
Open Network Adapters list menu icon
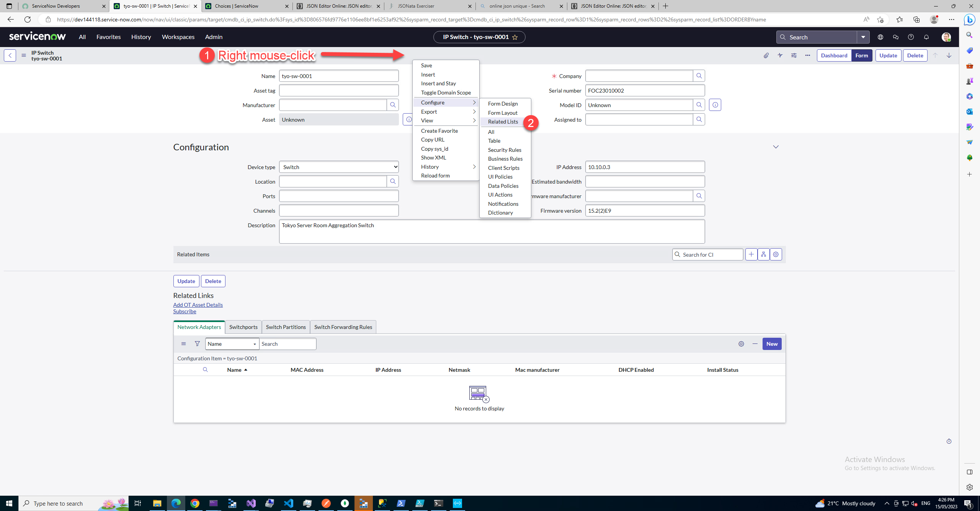pyautogui.click(x=183, y=344)
